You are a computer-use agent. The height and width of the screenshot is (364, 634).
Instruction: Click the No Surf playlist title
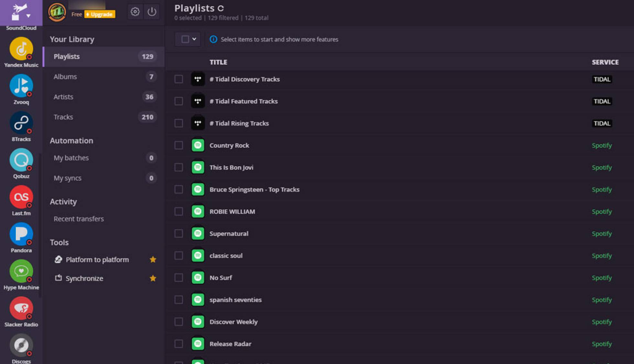tap(221, 278)
